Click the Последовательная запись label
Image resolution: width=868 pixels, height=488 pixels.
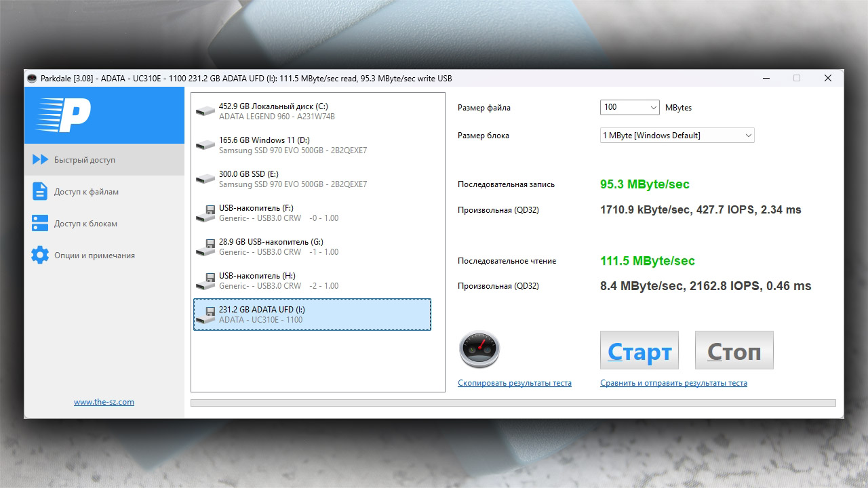point(506,184)
